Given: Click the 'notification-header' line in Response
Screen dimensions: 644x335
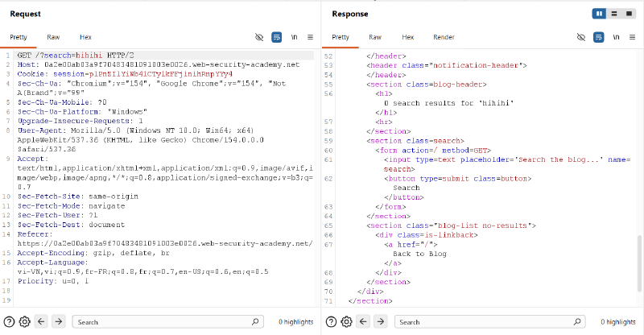Looking at the screenshot, I should pos(447,65).
